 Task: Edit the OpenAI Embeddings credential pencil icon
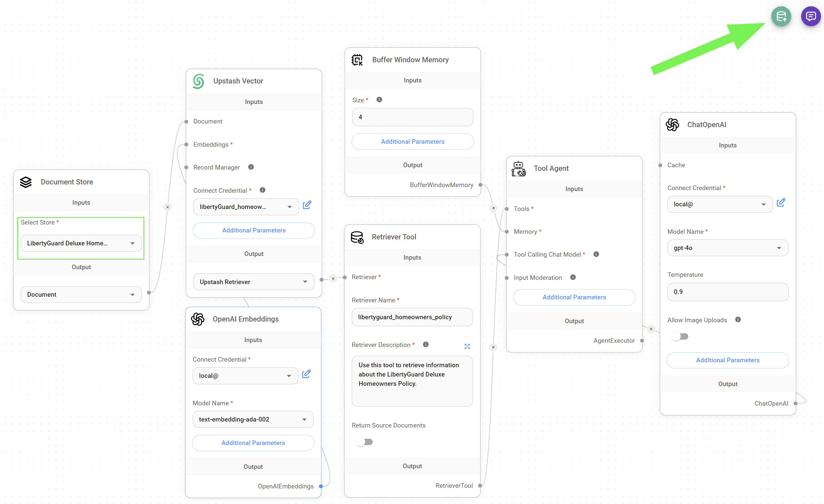tap(306, 374)
